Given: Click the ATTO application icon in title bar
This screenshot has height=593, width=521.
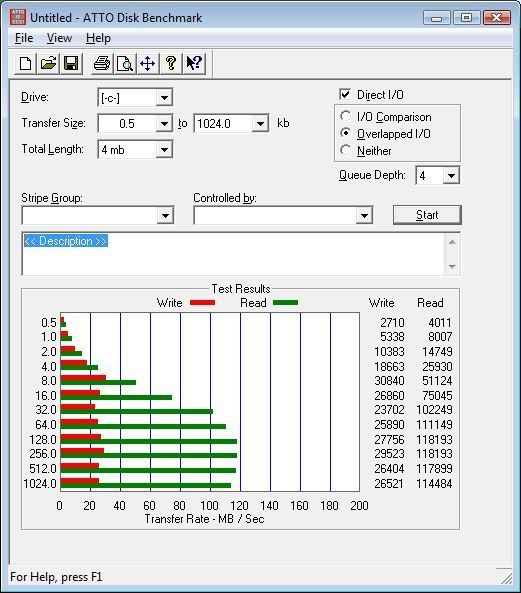Looking at the screenshot, I should 18,17.
